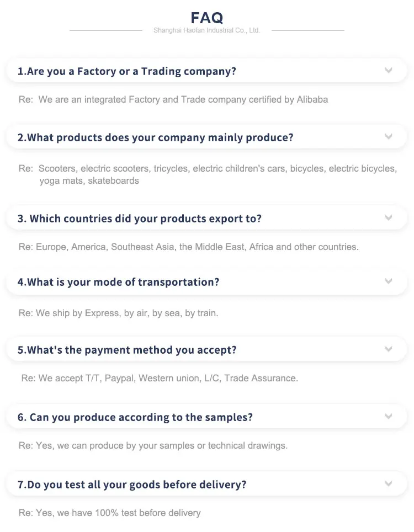Click question text "5.What's the payment method you accept?"
The height and width of the screenshot is (532, 414).
(127, 350)
